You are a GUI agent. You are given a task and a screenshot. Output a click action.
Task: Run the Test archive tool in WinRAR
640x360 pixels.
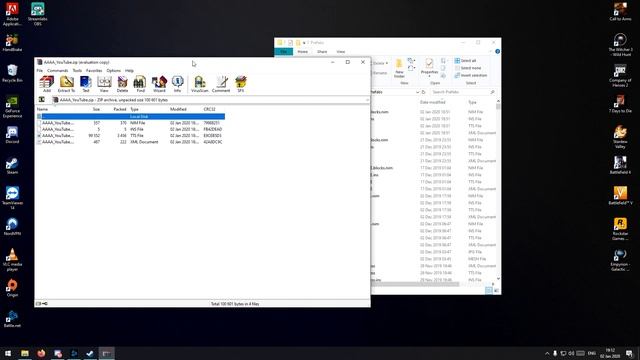(86, 84)
